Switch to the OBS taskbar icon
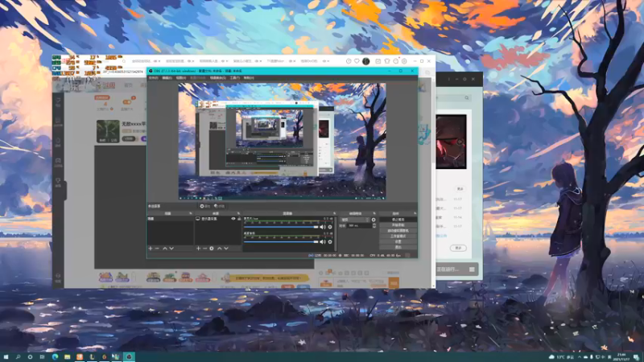 tap(129, 357)
